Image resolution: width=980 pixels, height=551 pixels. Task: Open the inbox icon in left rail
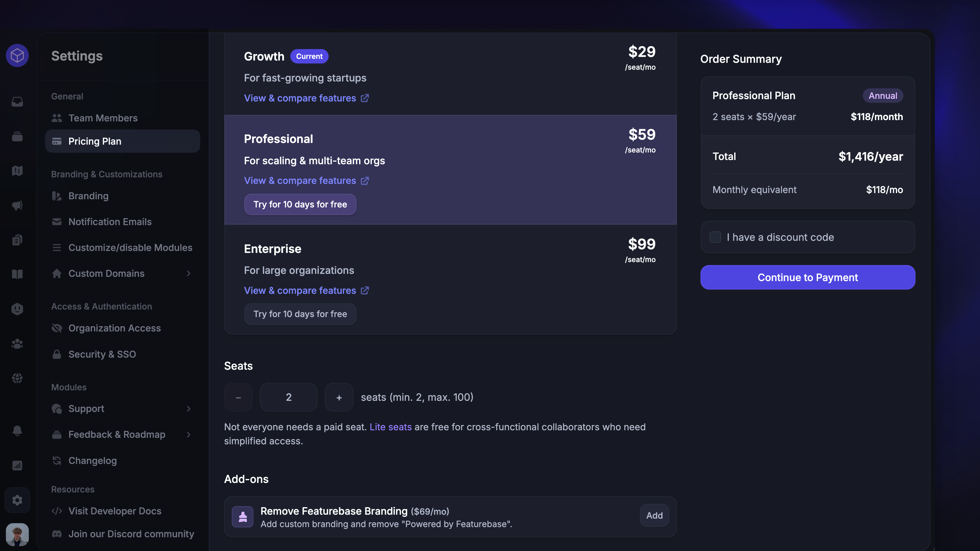(x=17, y=101)
